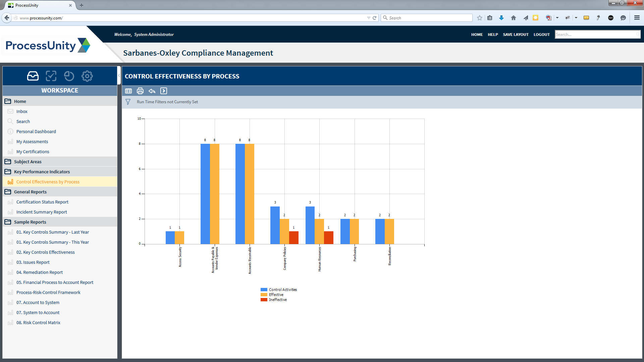Open Inbox in the workspace
Viewport: 644px width, 362px height.
click(22, 111)
